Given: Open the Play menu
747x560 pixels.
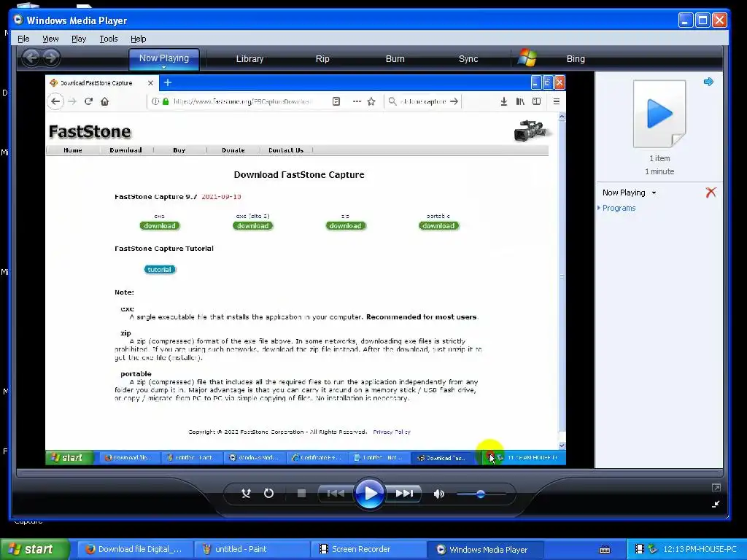Looking at the screenshot, I should click(79, 39).
